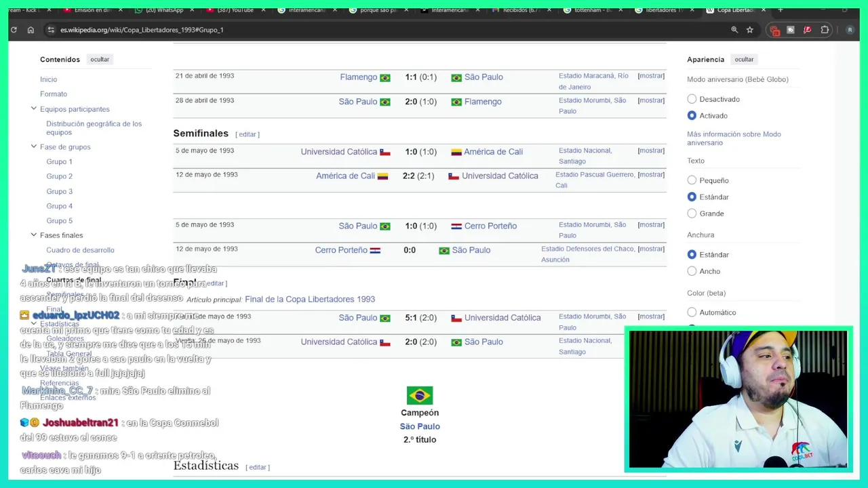868x488 pixels.
Task: Hide the Apariencia panel with ocultar
Action: click(744, 60)
